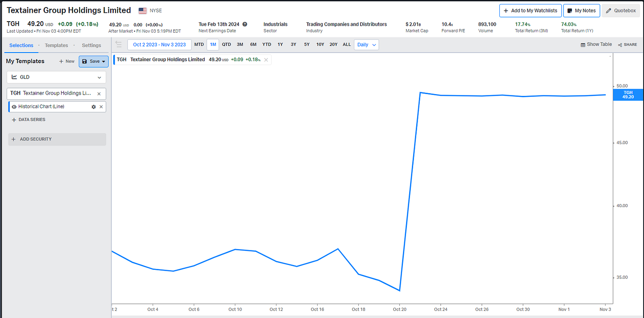Select the 3Y time range
Screen dimensions: 644x318
tap(294, 45)
